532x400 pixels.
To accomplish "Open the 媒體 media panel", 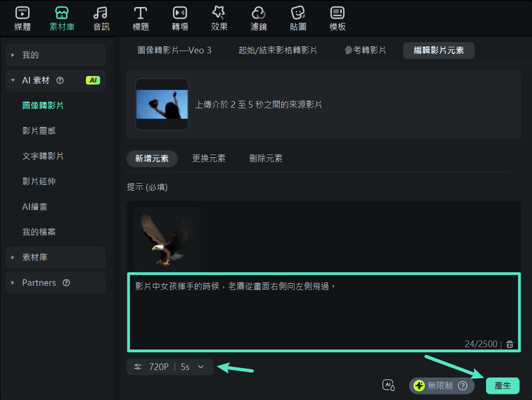I will click(x=22, y=18).
